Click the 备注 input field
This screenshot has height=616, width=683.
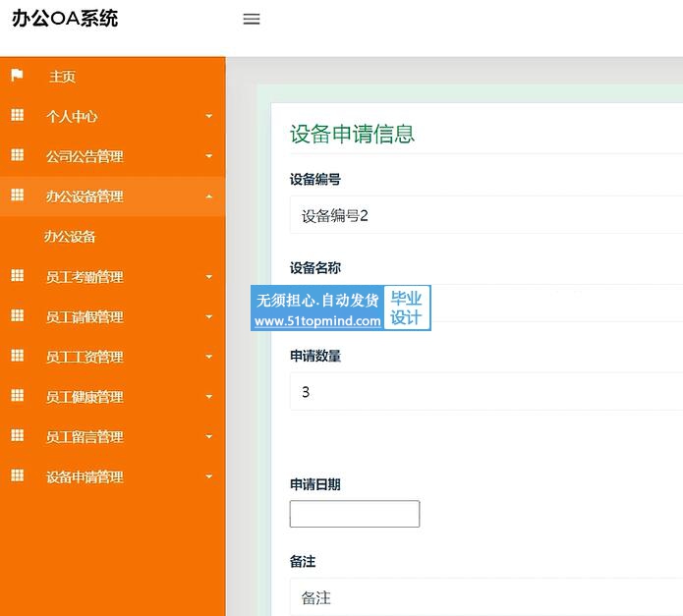click(486, 597)
